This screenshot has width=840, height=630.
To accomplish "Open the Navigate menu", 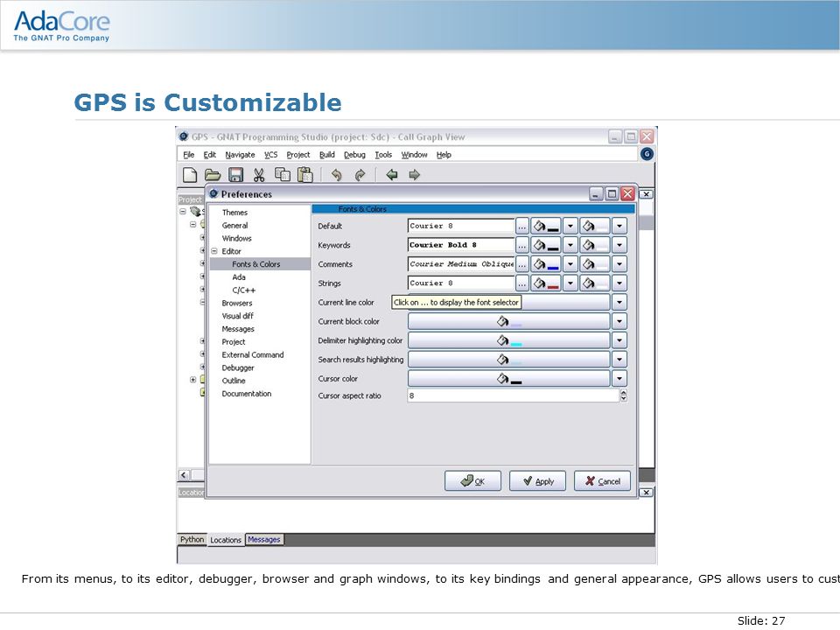I will point(240,155).
